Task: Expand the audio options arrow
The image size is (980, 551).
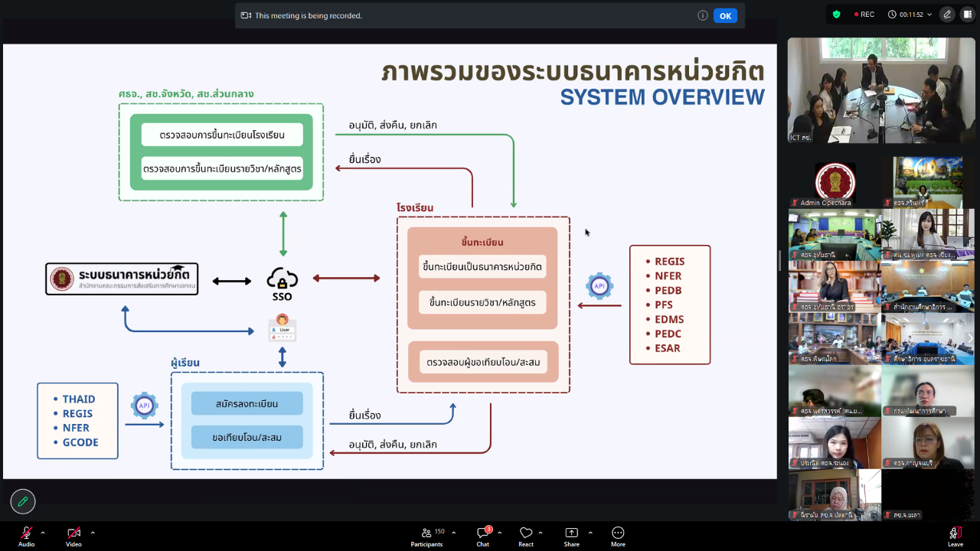Action: tap(43, 533)
